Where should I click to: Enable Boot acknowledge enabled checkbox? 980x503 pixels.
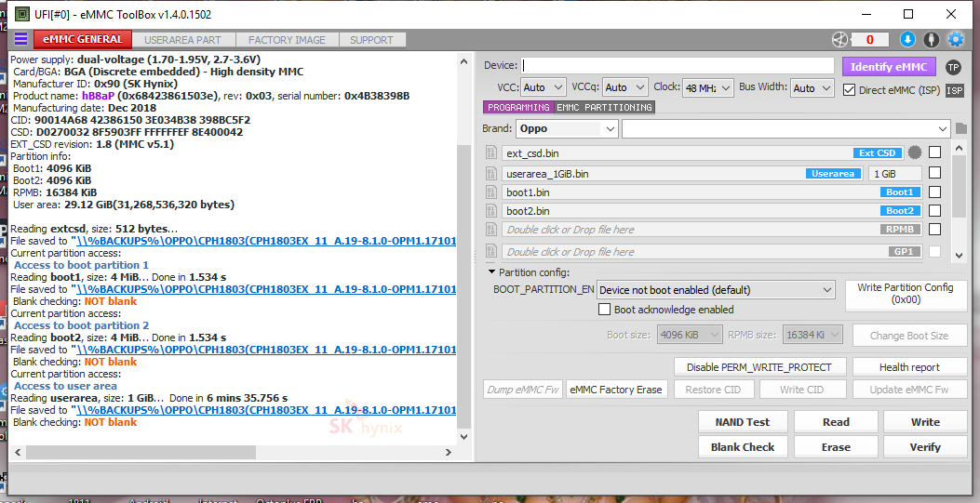604,310
